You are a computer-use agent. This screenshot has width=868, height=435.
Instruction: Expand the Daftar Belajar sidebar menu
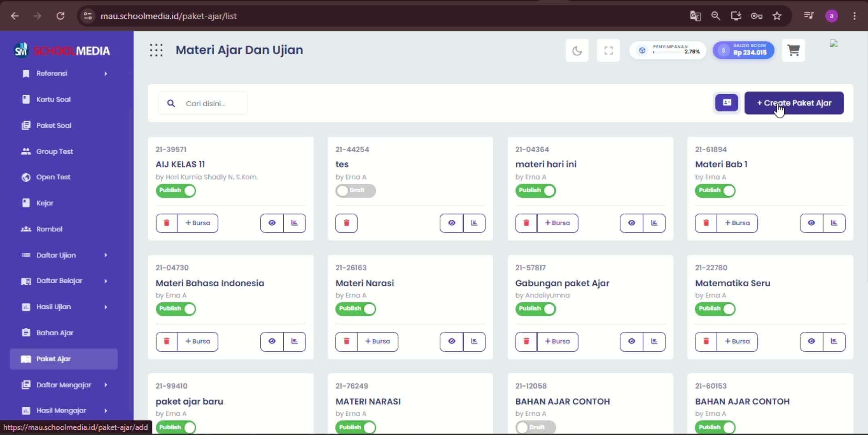click(64, 281)
